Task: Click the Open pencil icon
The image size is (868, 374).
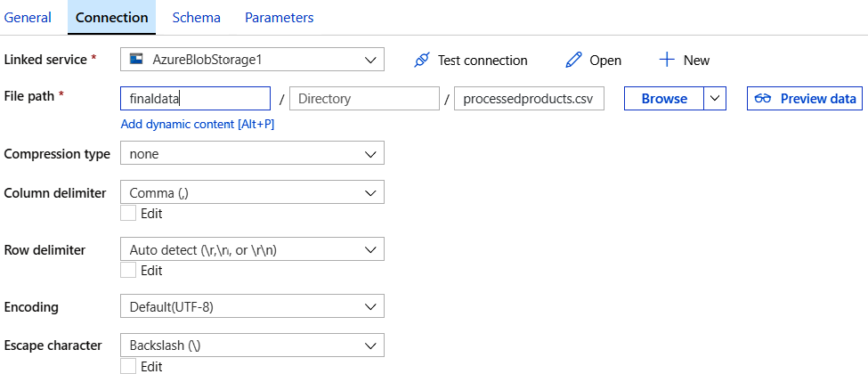Action: click(x=574, y=61)
